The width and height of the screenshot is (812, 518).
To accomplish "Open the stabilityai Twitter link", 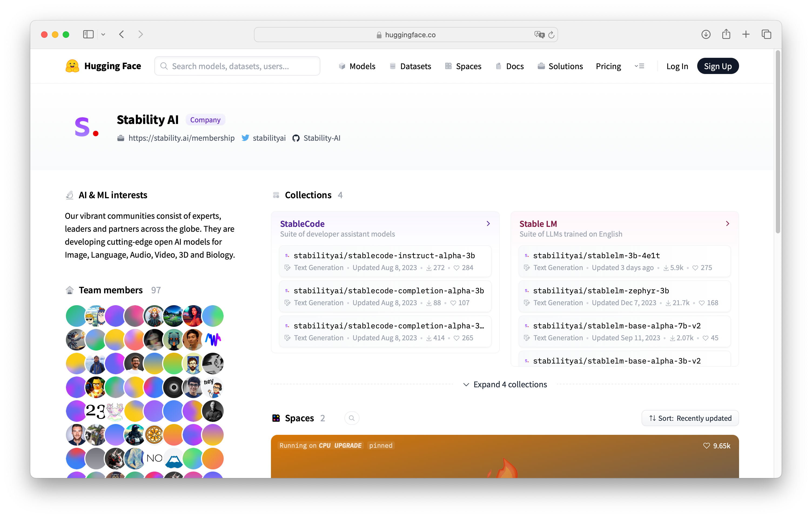I will click(x=269, y=138).
